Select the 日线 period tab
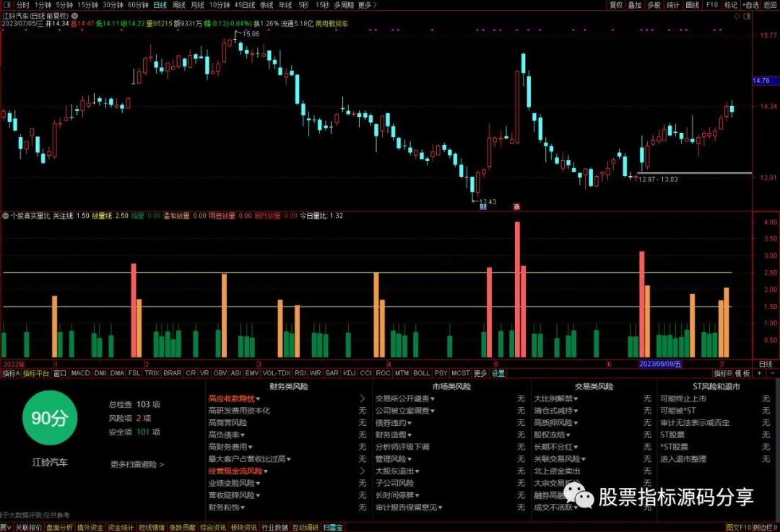This screenshot has width=780, height=532. pos(160,4)
